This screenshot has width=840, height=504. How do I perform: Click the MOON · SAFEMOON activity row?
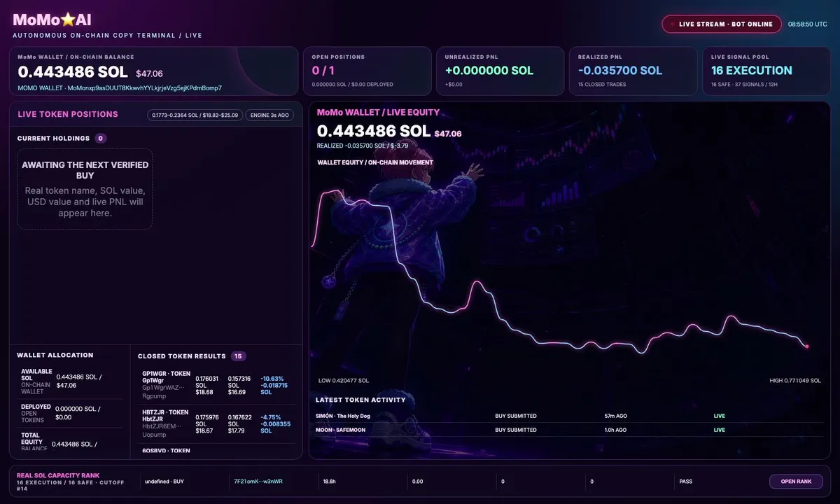pos(570,430)
